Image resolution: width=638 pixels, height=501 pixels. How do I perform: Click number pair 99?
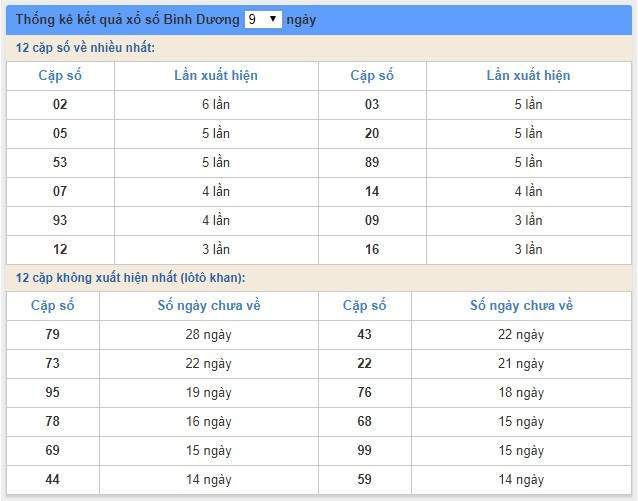click(364, 450)
